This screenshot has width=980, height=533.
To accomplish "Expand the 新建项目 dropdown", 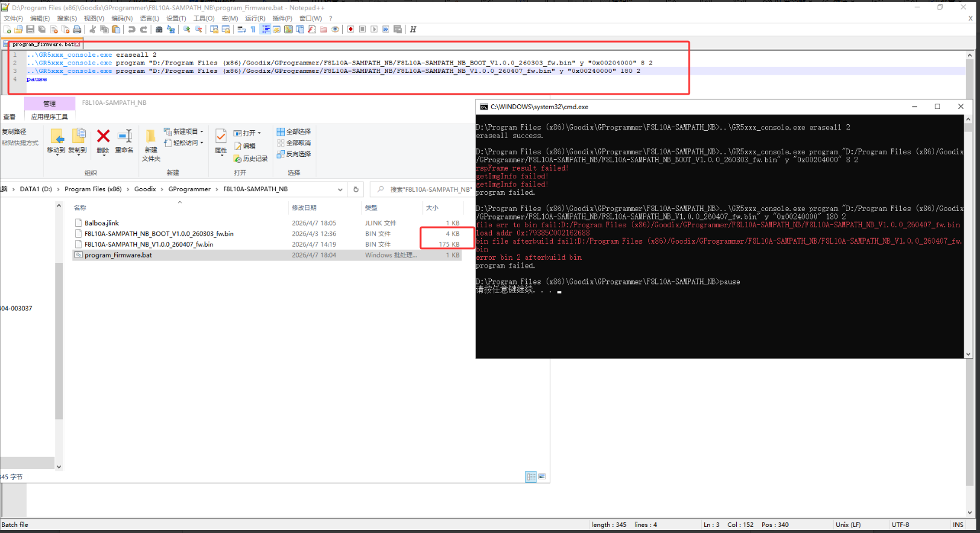I will point(202,131).
